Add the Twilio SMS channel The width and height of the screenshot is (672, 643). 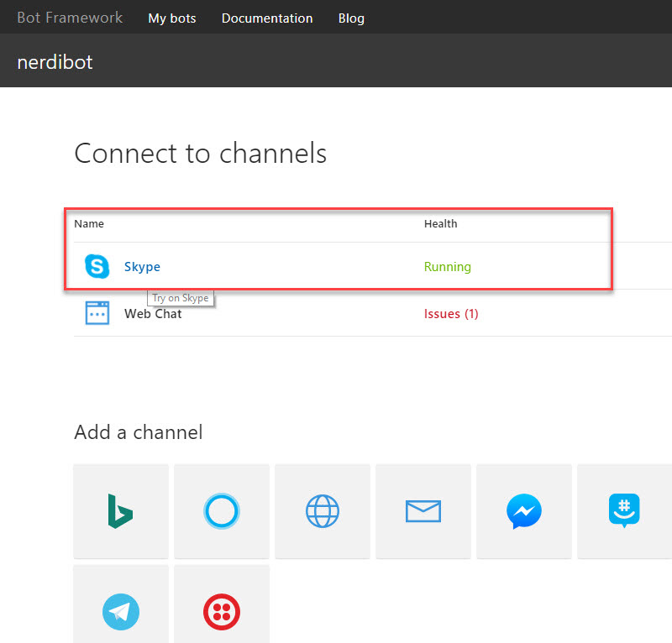point(222,605)
